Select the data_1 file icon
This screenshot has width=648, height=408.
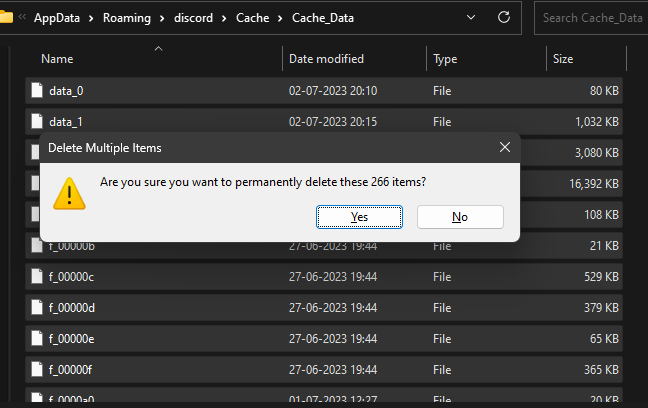(x=37, y=122)
